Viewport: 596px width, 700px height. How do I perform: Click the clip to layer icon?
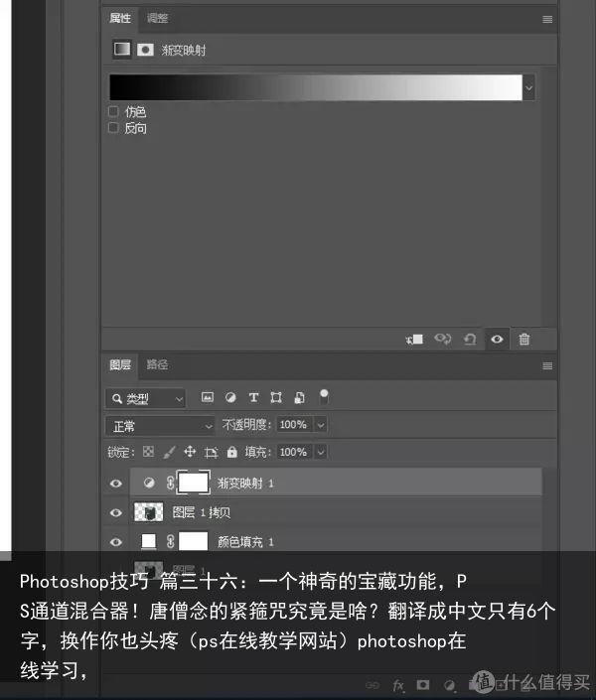pyautogui.click(x=414, y=340)
